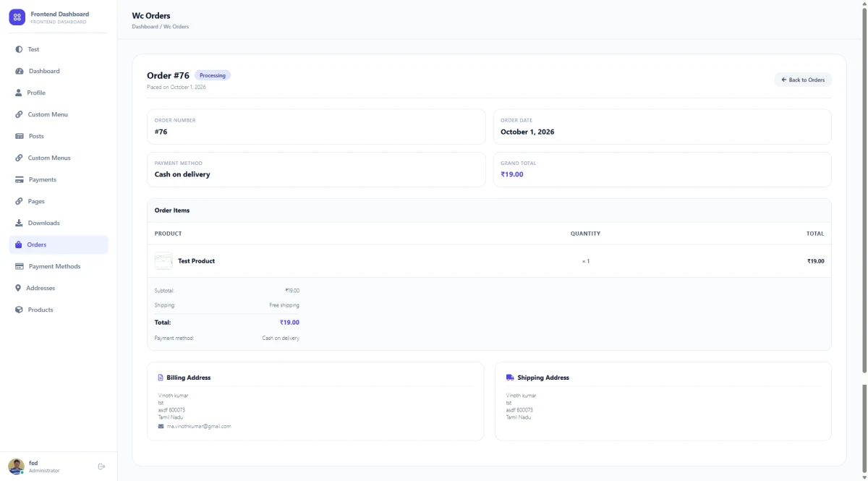Image resolution: width=868 pixels, height=481 pixels.
Task: Click the Dashboard breadcrumb link
Action: (x=145, y=27)
